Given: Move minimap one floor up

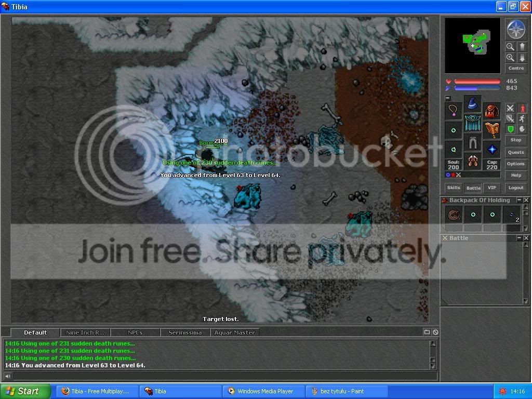Looking at the screenshot, I should coord(522,46).
